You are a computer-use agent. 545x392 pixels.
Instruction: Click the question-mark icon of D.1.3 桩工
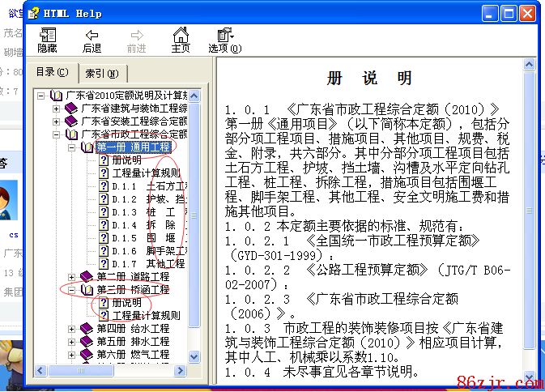104,211
